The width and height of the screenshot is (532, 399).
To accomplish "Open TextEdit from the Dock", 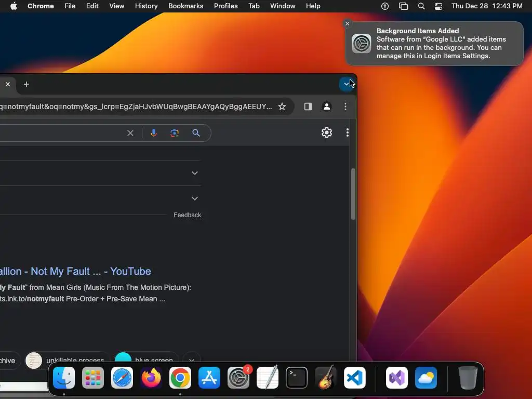I will (x=268, y=378).
